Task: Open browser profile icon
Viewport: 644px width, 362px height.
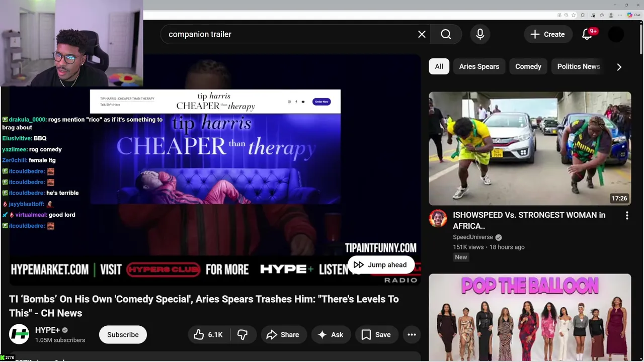Action: tap(611, 15)
